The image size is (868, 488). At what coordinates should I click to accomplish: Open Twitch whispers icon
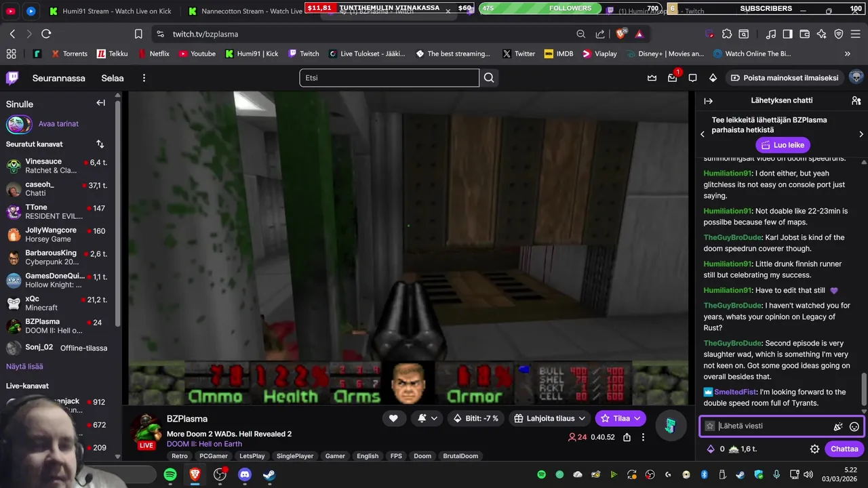tap(692, 78)
